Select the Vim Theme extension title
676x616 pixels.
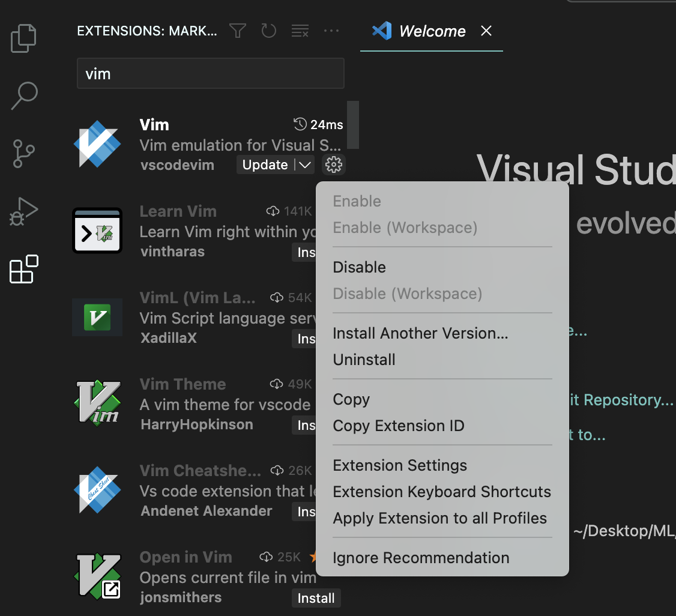183,384
